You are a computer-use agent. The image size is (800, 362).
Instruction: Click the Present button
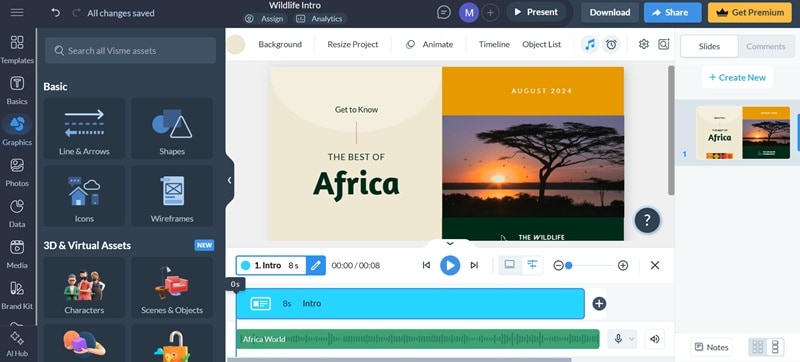click(x=536, y=12)
